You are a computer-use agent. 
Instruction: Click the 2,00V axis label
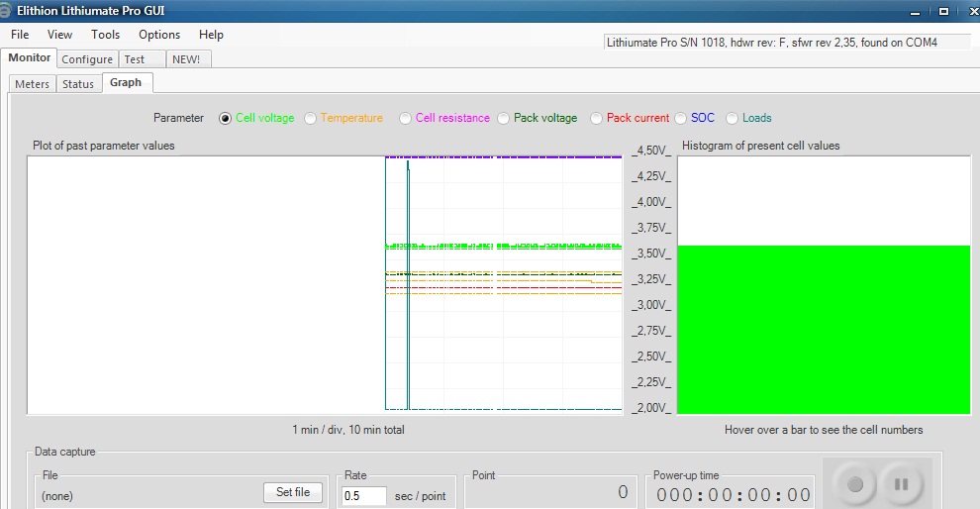[x=651, y=408]
